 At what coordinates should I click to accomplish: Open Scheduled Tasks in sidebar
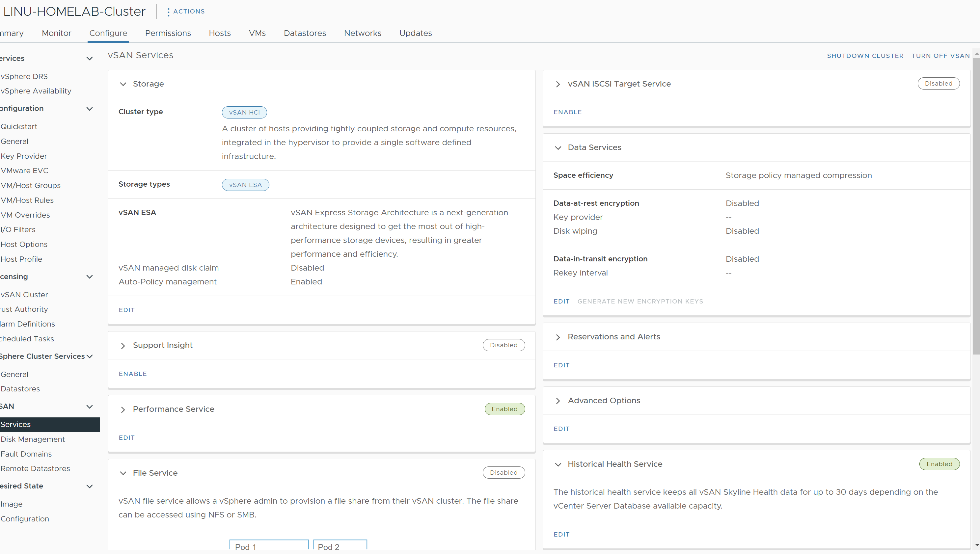click(27, 339)
